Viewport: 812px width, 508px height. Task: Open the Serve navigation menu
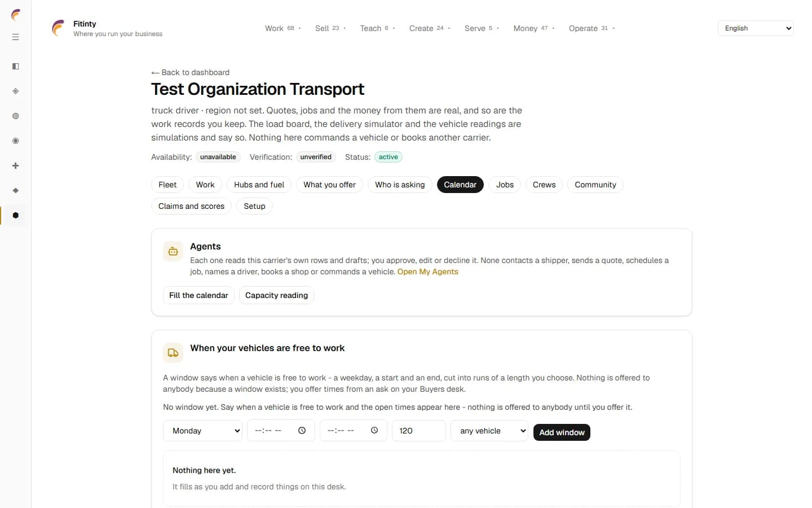[x=482, y=28]
